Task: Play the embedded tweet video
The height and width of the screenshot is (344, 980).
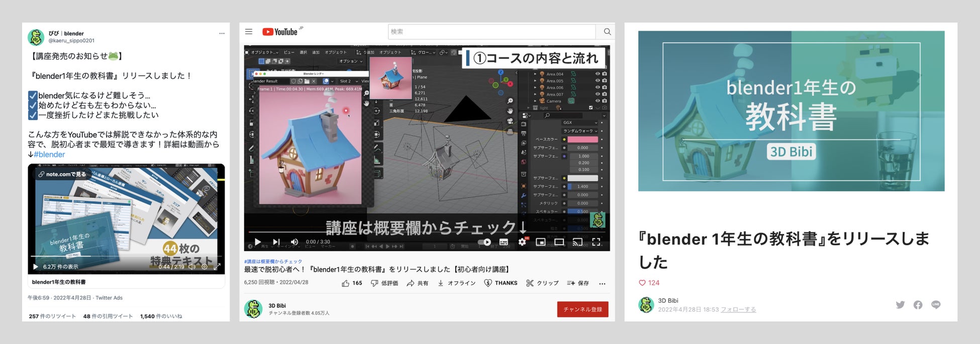Action: pos(35,267)
